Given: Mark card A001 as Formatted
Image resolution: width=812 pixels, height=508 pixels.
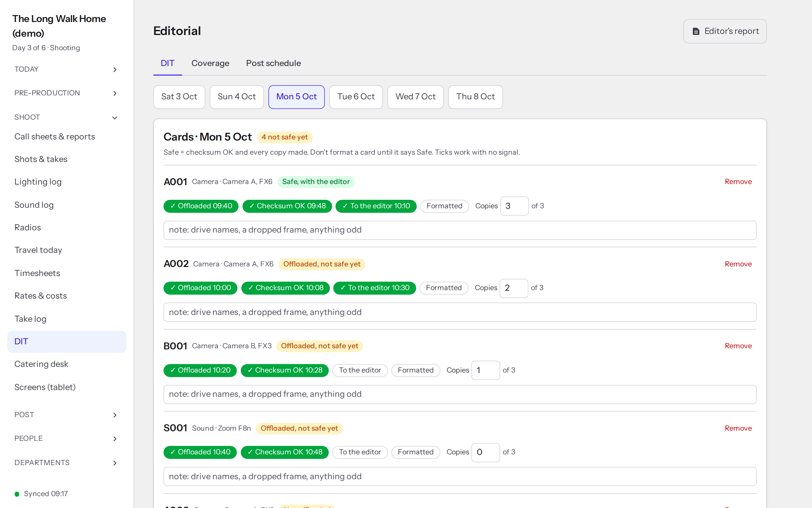Looking at the screenshot, I should pos(444,206).
